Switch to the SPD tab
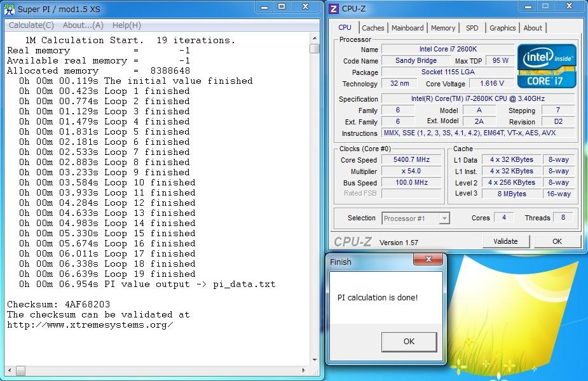This screenshot has width=588, height=381. tap(472, 28)
